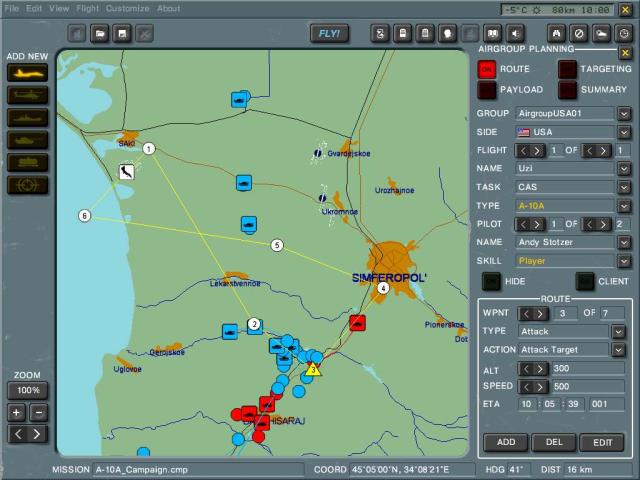Click the zoom in plus button
The height and width of the screenshot is (480, 640).
pyautogui.click(x=16, y=412)
